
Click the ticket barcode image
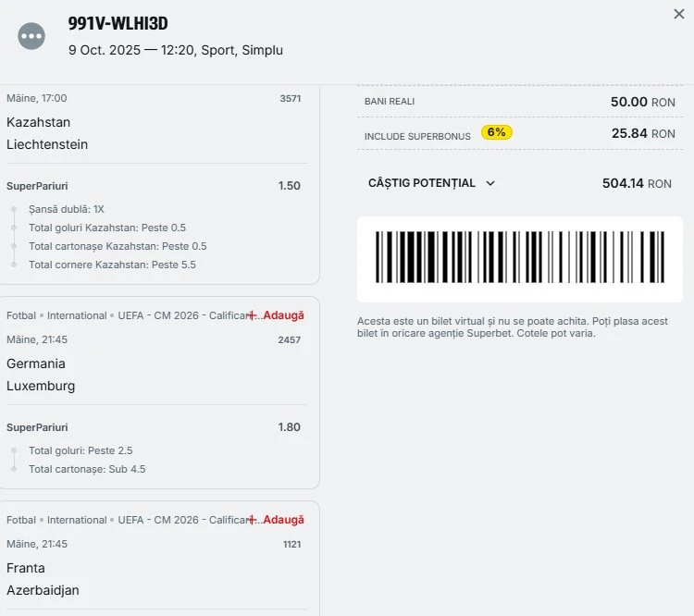519,258
